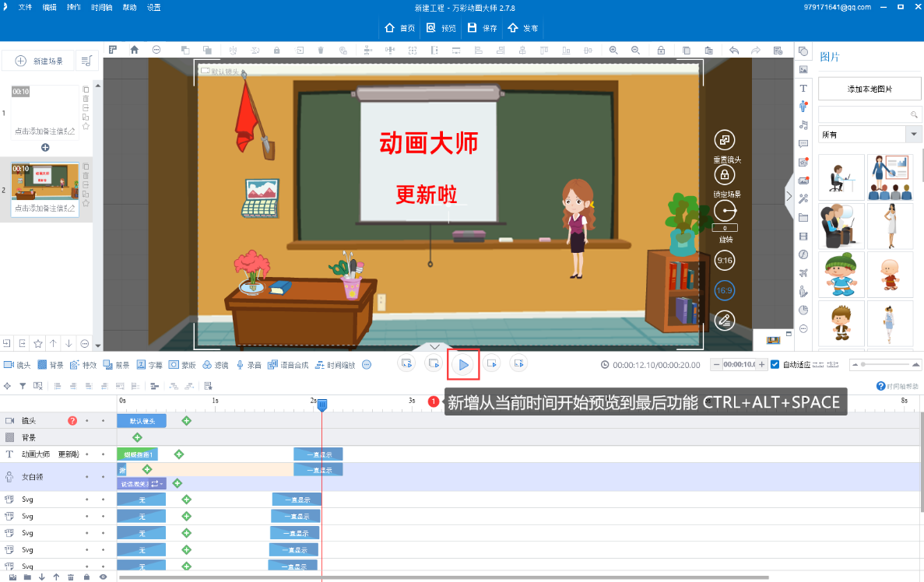Viewport: 924px width, 582px height.
Task: Enable the 锁定场景 scene lock toggle
Action: tap(724, 173)
